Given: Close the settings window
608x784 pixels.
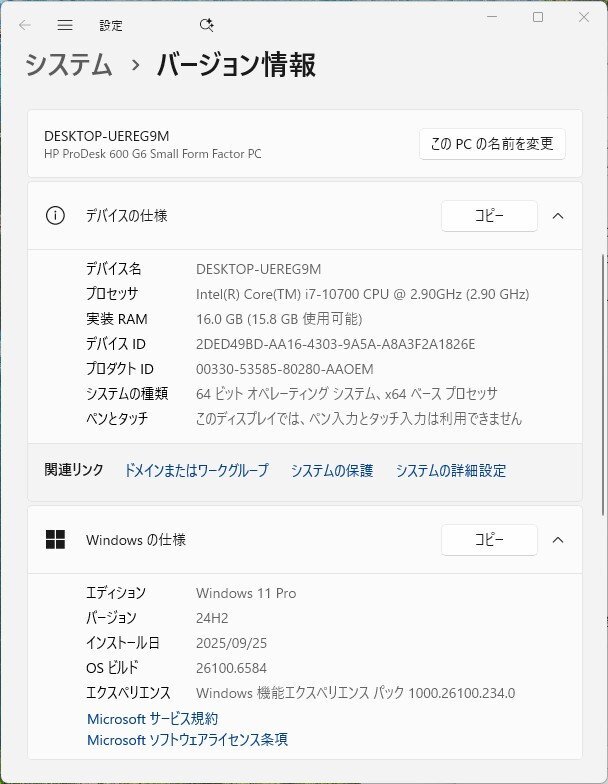Looking at the screenshot, I should [x=584, y=17].
